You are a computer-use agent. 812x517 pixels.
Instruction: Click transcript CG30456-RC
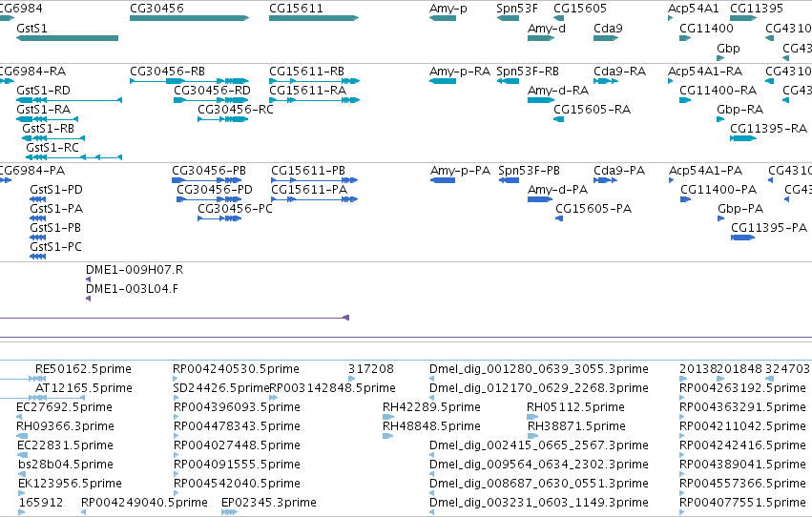click(x=235, y=110)
